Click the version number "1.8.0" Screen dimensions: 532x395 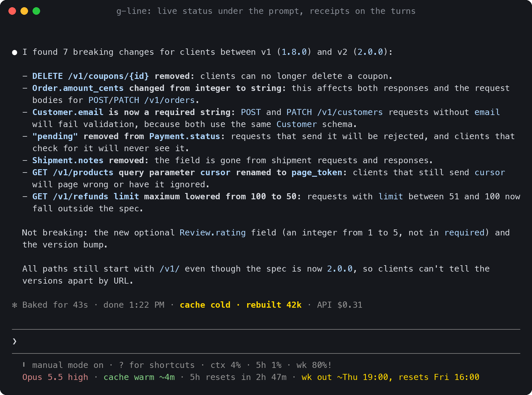294,52
